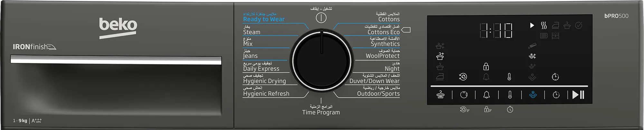This screenshot has width=644, height=130.
Task: Click the 1:10 time display
Action: [x=496, y=31]
